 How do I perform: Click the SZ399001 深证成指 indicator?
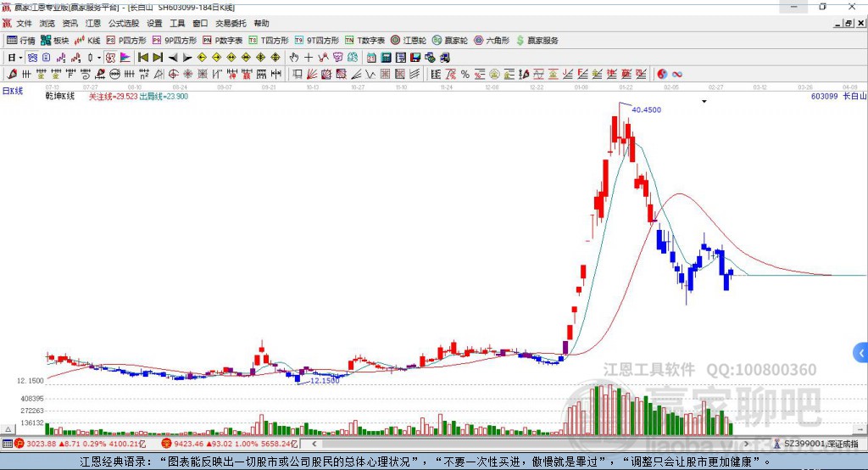(816, 444)
